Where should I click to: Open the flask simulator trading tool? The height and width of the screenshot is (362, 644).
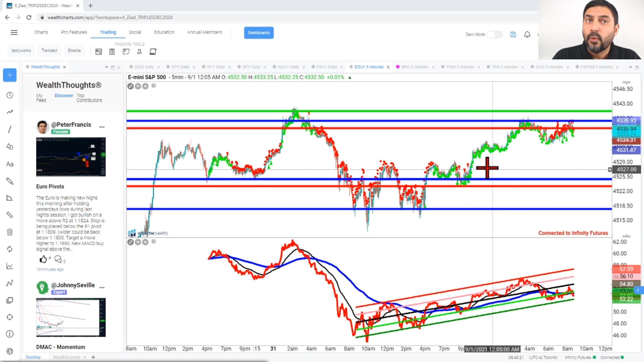pos(140,52)
